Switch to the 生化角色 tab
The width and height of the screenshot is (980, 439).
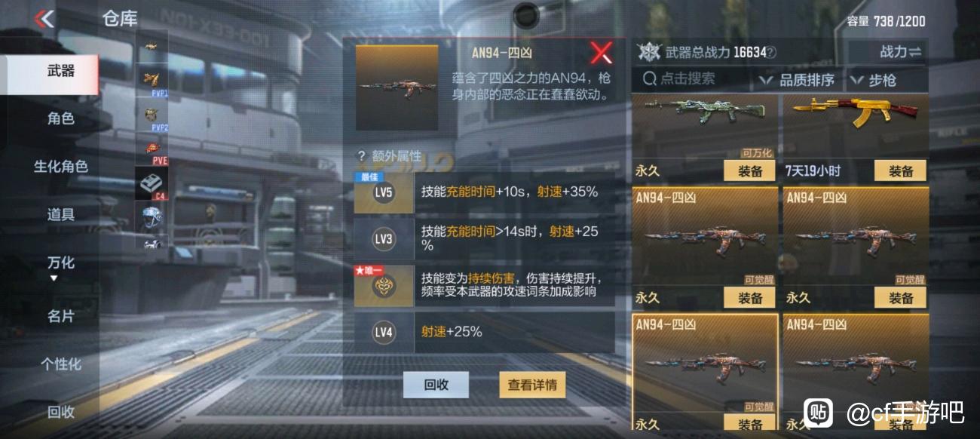pos(61,167)
